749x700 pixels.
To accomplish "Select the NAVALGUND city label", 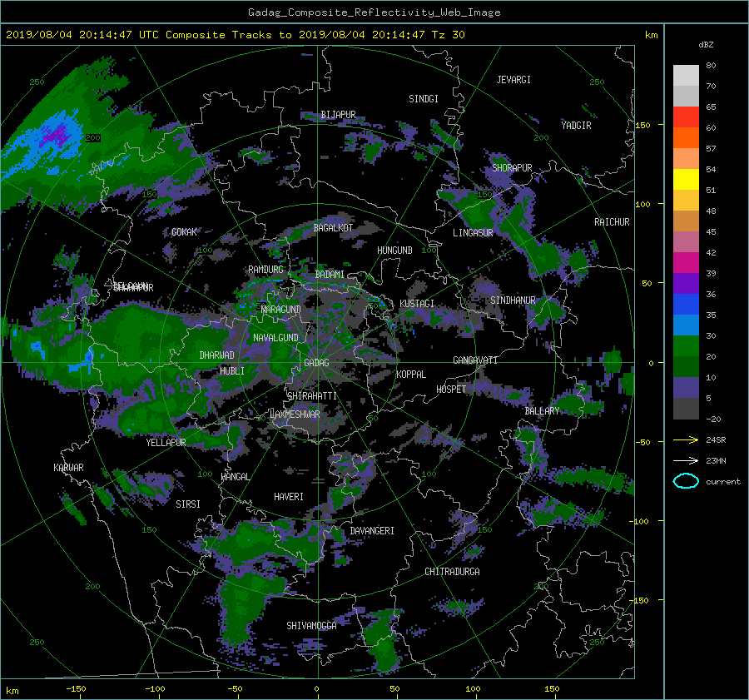I will coord(275,338).
